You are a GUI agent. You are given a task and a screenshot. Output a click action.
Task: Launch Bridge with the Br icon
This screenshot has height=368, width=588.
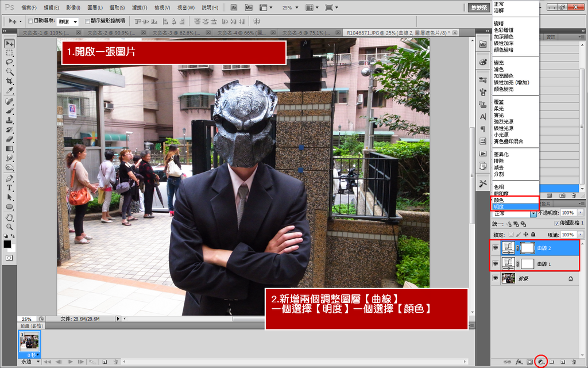coord(234,7)
